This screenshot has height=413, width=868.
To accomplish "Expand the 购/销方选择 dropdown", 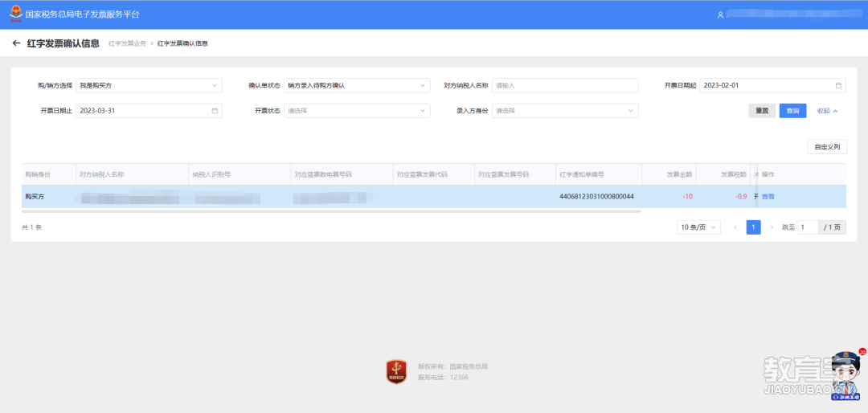I will pyautogui.click(x=149, y=85).
